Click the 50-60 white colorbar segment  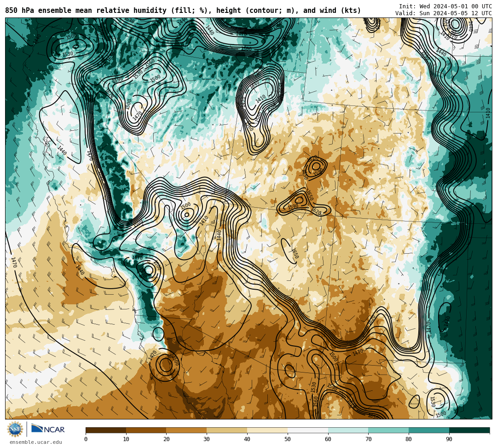pyautogui.click(x=308, y=430)
